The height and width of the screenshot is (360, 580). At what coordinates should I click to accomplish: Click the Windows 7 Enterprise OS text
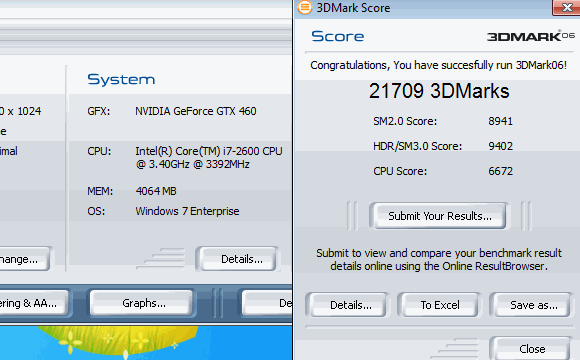187,211
